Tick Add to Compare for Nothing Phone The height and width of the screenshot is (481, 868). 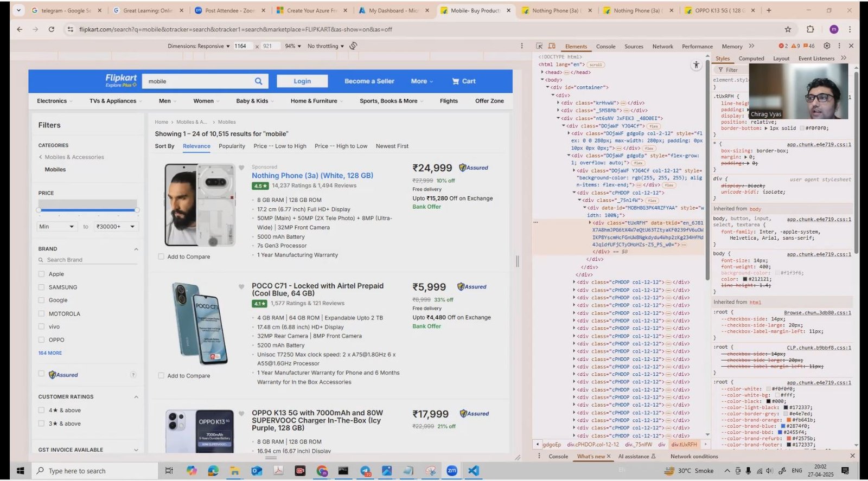pos(161,256)
